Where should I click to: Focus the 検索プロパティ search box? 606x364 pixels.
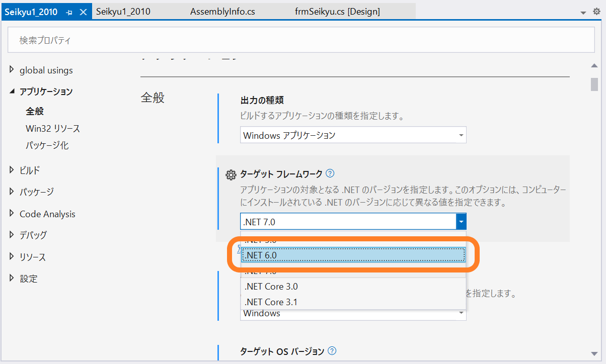coord(301,40)
